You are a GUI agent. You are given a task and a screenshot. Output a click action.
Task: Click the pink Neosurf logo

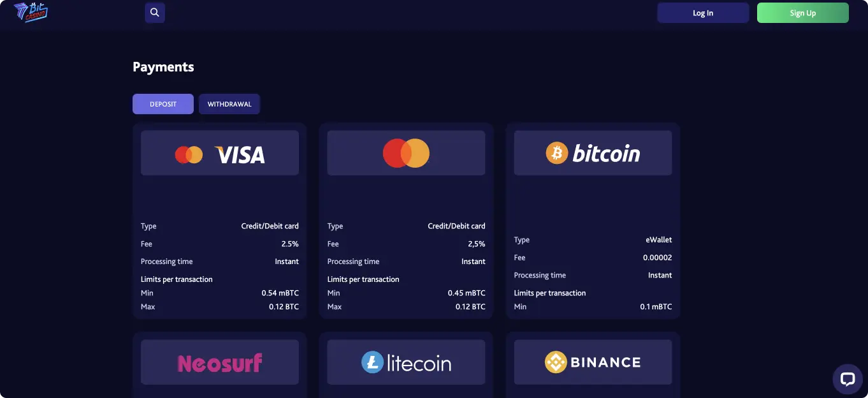(220, 363)
